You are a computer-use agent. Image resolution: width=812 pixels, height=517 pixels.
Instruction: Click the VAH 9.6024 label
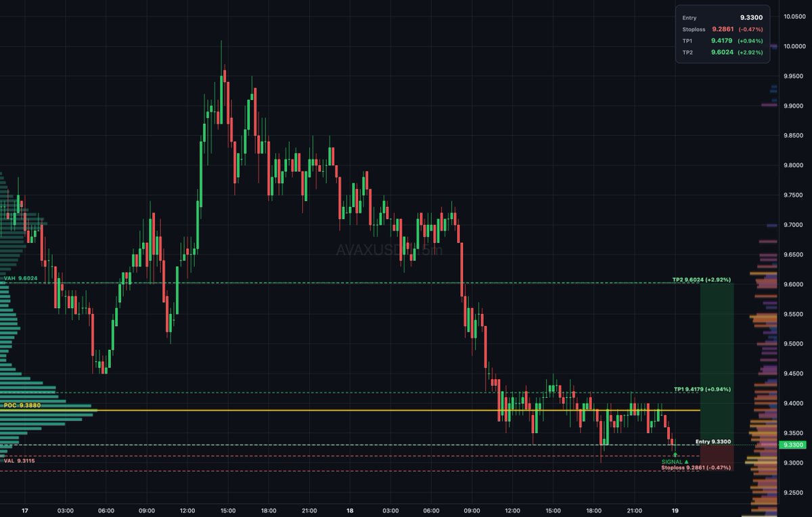click(21, 278)
